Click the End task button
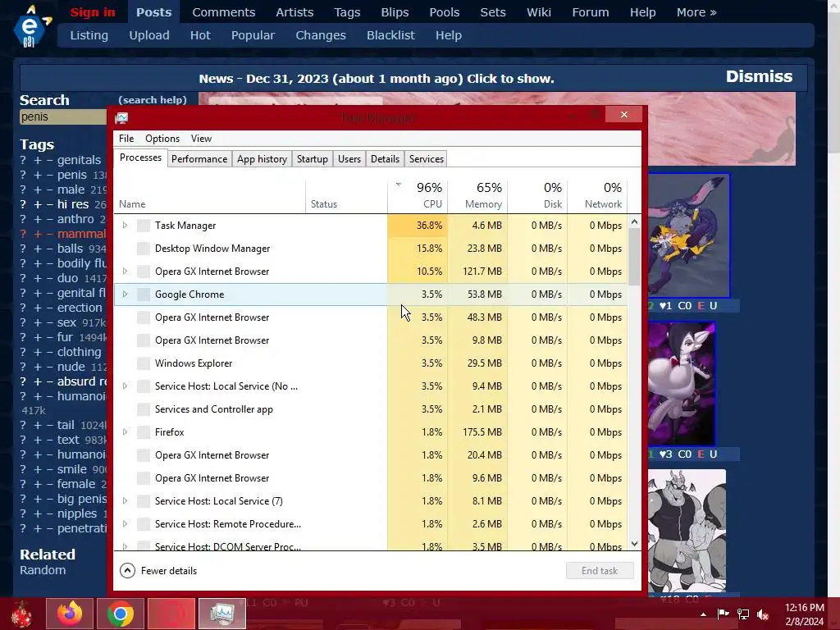 600,571
